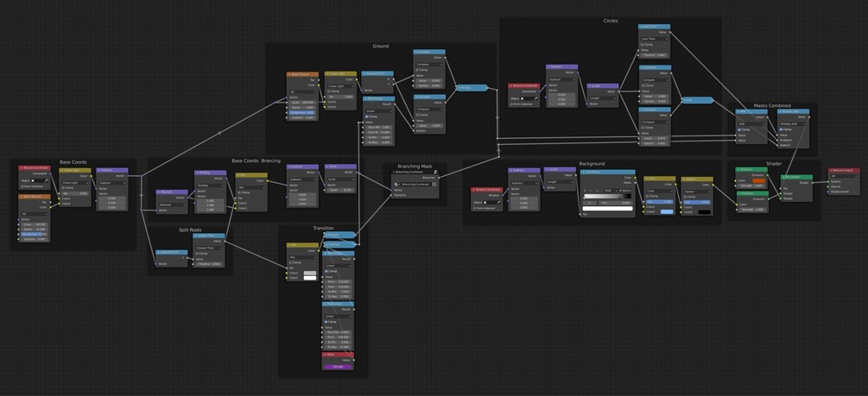
Task: Disable Clamp on Multiply Add node
Action: coord(781,129)
